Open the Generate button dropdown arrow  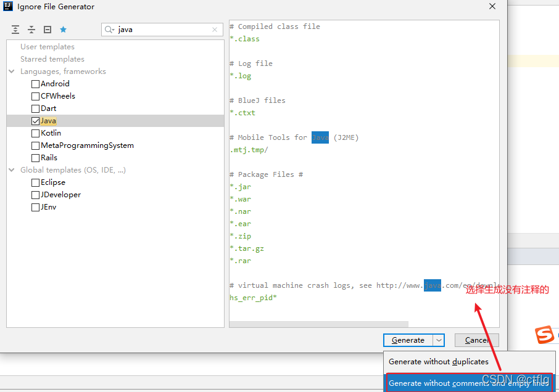tap(439, 340)
